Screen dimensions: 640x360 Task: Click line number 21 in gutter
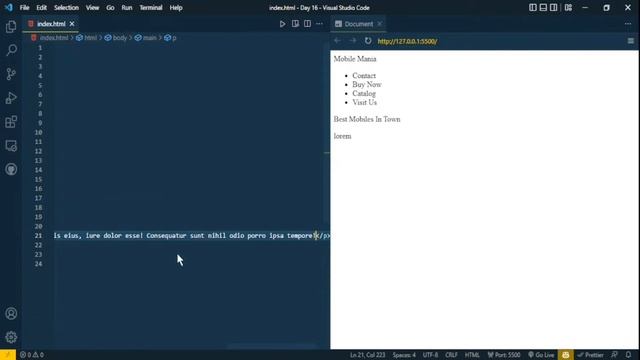coord(38,236)
